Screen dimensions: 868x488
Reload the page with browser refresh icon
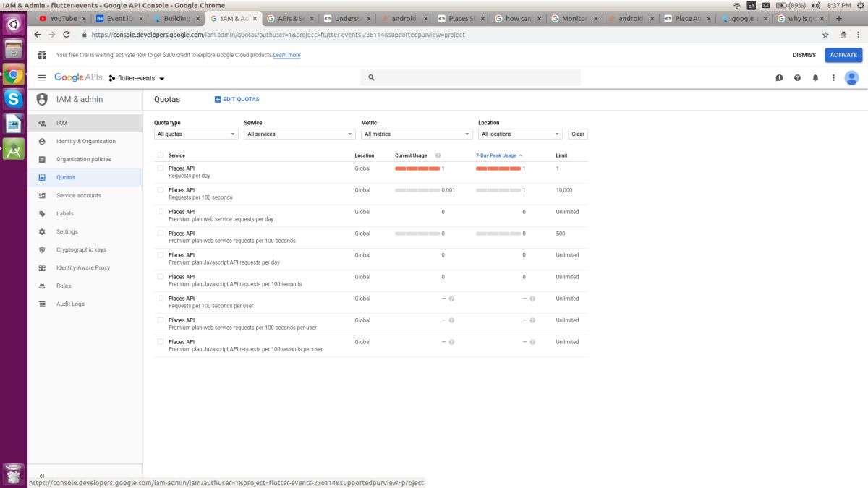tap(67, 34)
